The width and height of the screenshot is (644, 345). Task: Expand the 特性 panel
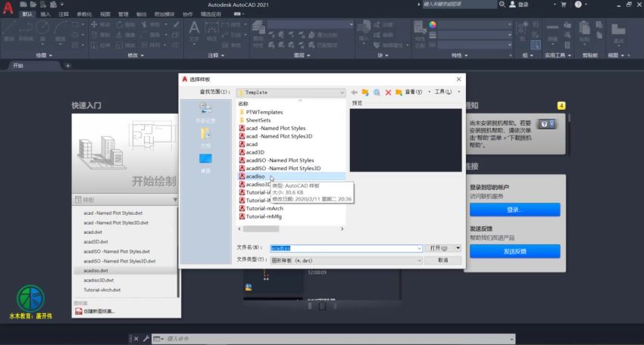[460, 55]
